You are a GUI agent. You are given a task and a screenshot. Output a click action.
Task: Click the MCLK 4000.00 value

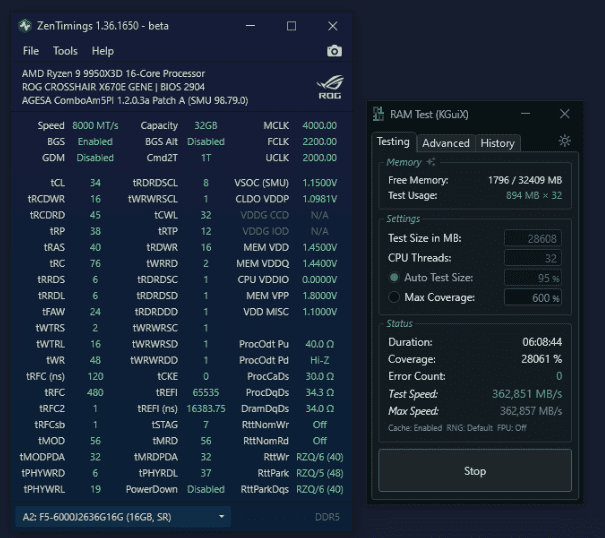click(x=319, y=126)
